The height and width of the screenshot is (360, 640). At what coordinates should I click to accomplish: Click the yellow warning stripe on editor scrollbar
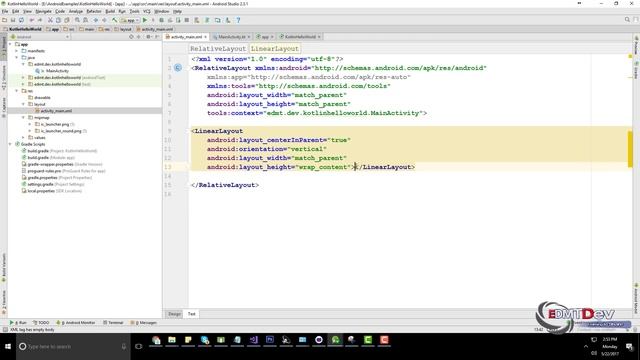[x=630, y=149]
